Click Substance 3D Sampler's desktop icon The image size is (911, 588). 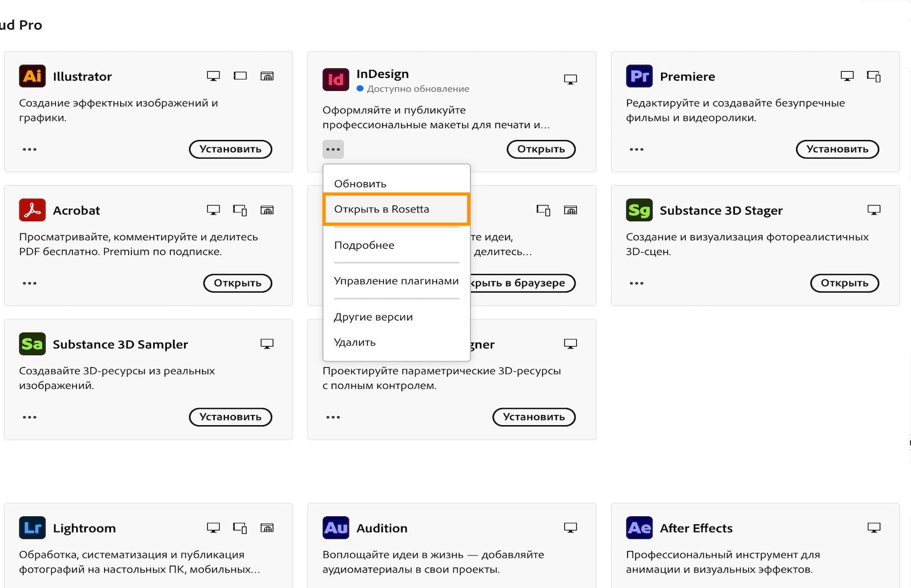(267, 344)
